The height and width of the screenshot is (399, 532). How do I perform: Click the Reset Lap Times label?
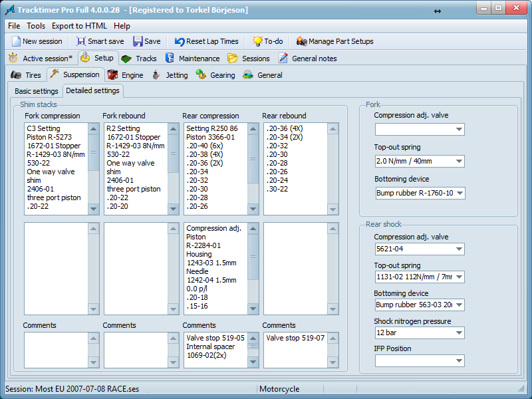click(x=212, y=41)
